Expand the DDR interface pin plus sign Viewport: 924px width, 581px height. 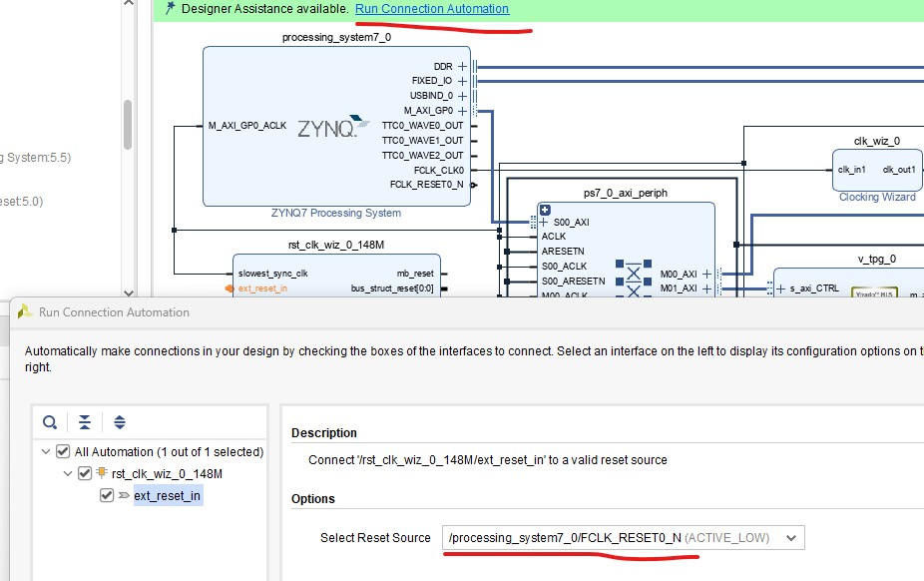coord(463,66)
